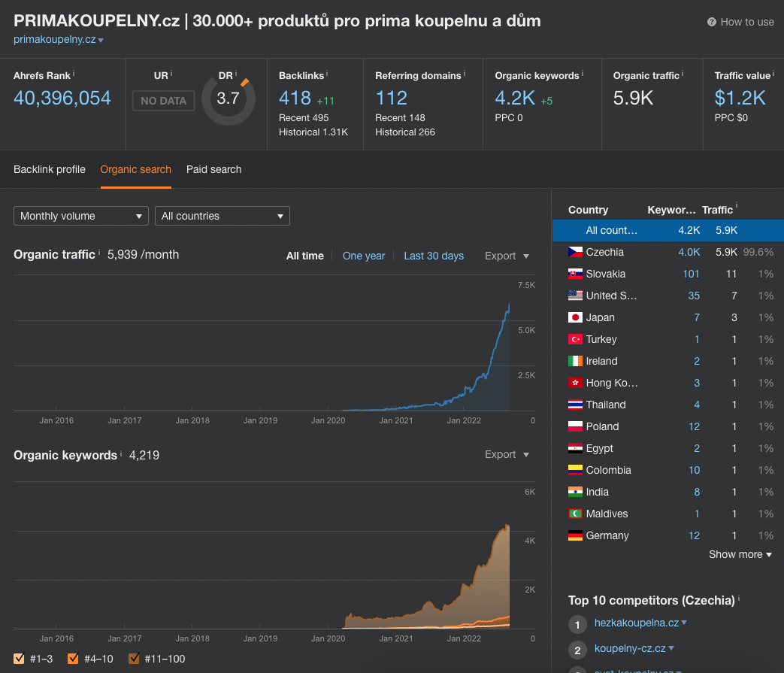Click the Ireland flag icon

point(575,361)
